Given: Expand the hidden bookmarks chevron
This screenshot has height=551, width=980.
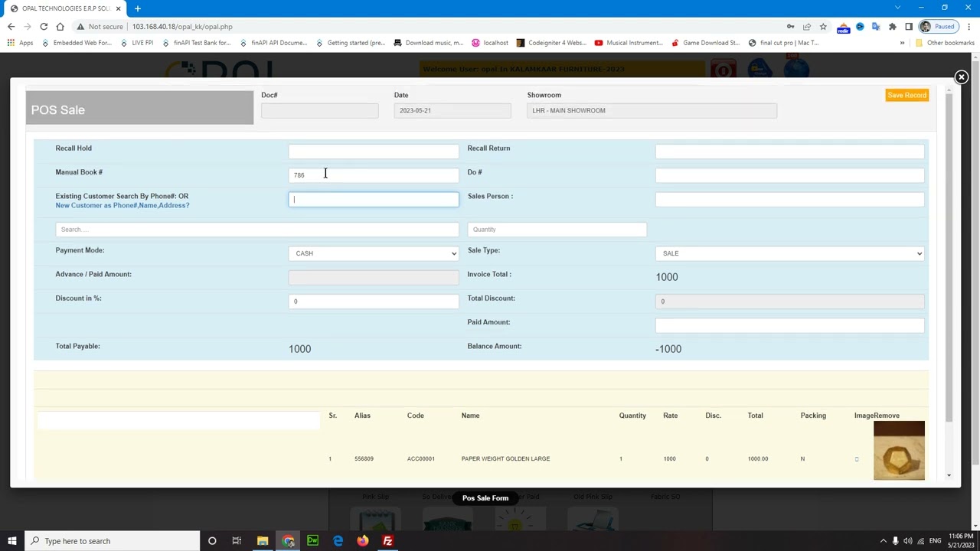Looking at the screenshot, I should [902, 43].
